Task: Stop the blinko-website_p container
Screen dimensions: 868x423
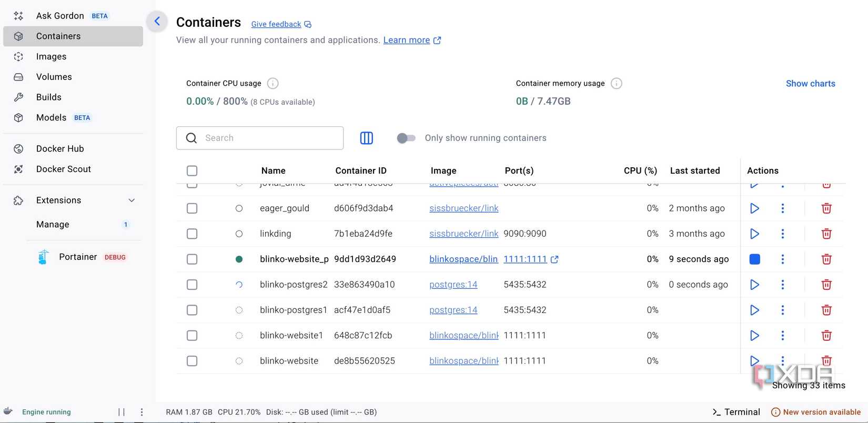Action: pyautogui.click(x=754, y=259)
